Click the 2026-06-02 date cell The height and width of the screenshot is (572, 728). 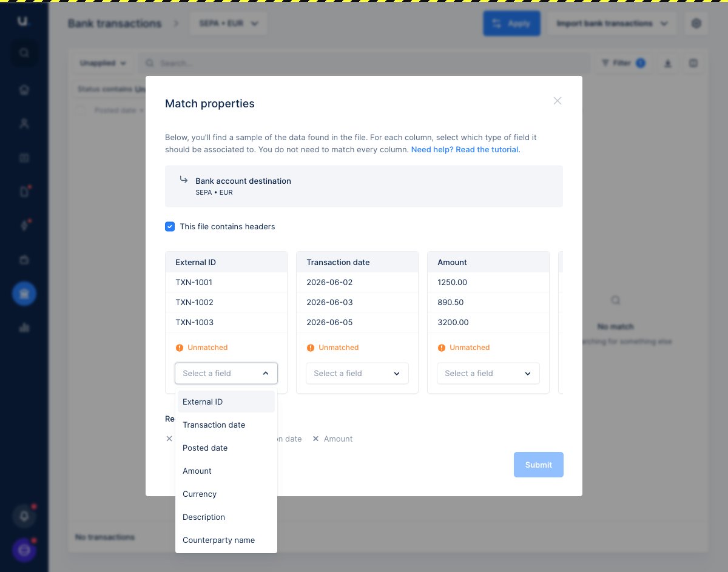(x=357, y=282)
